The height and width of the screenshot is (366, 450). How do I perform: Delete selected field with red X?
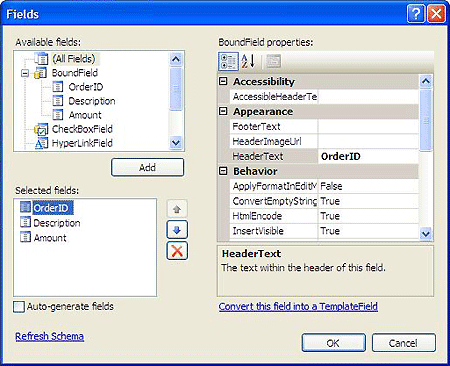click(x=177, y=251)
